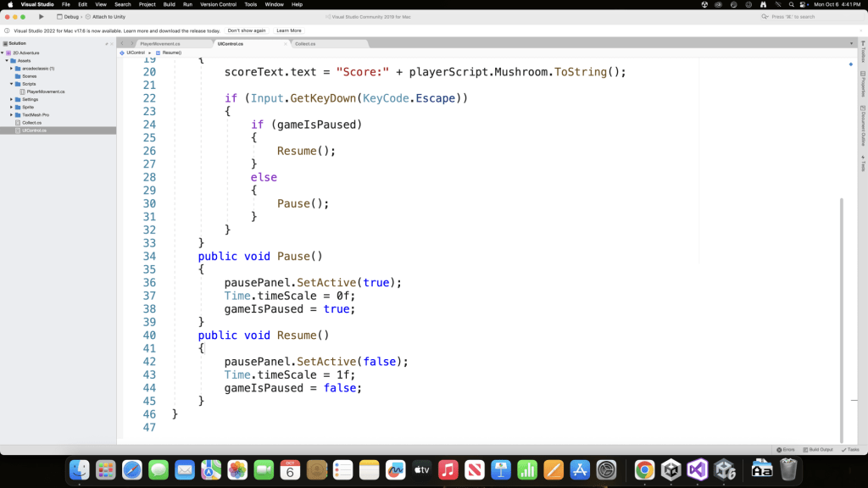Image resolution: width=868 pixels, height=488 pixels.
Task: Switch to the PlayerMovement.cs tab
Action: coord(159,43)
